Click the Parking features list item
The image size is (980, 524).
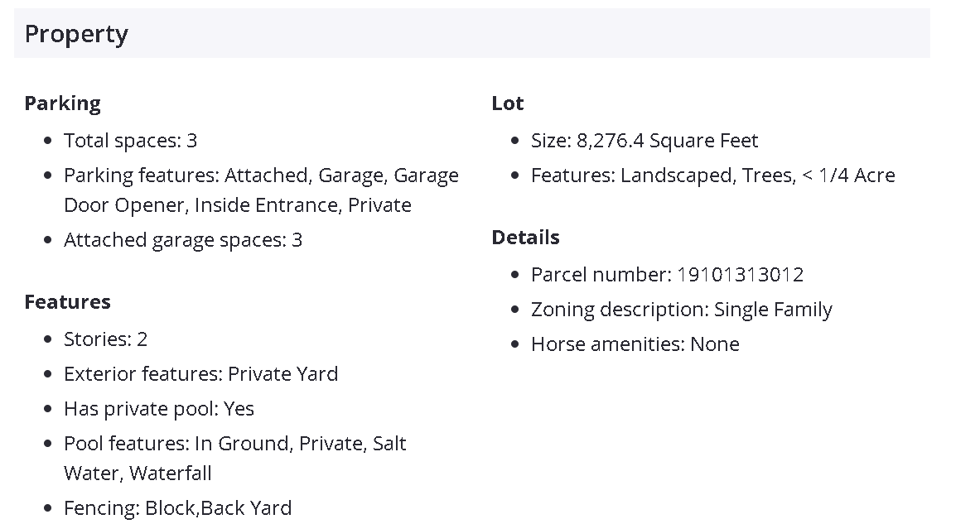[x=260, y=190]
